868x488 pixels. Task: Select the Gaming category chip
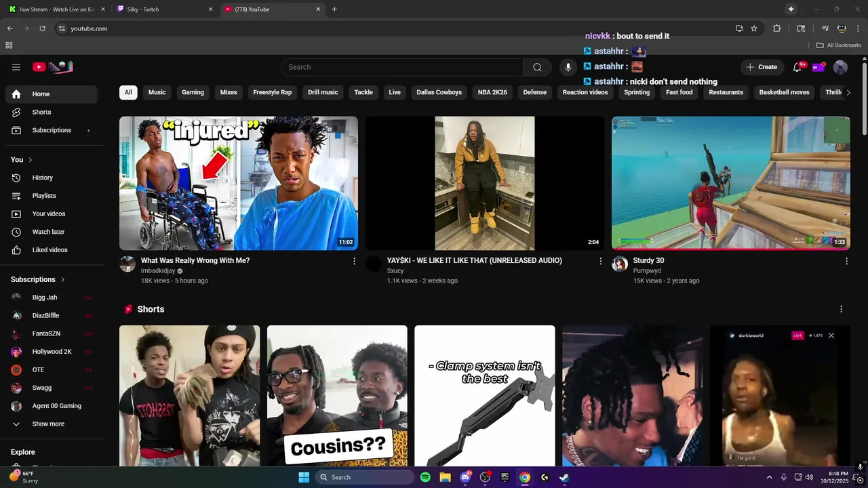(193, 92)
